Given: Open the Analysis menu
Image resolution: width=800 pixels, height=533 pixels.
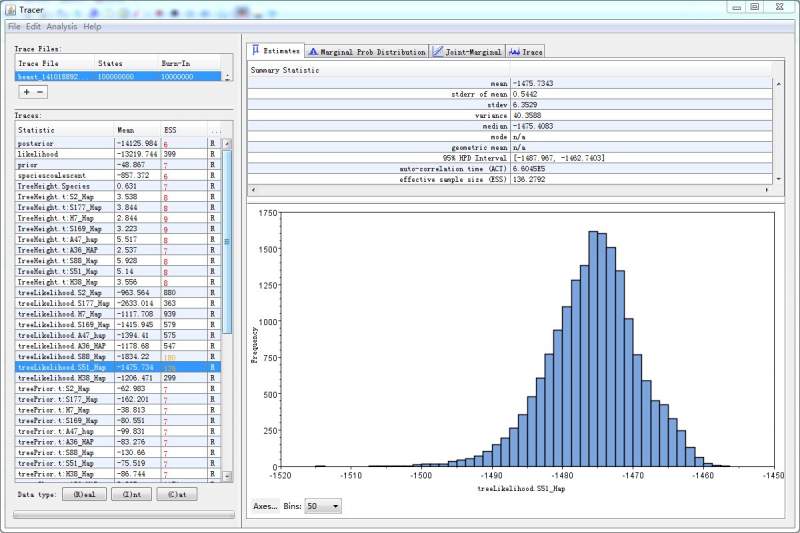Looking at the screenshot, I should tap(61, 26).
